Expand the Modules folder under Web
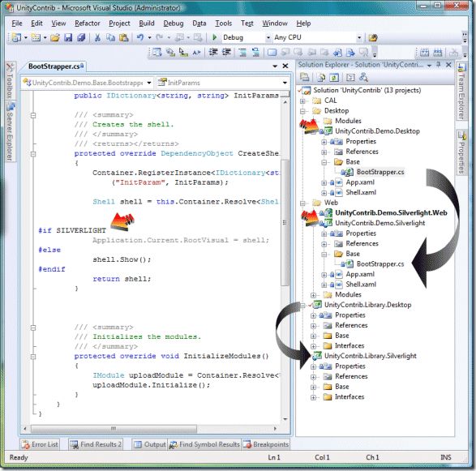Image resolution: width=476 pixels, height=471 pixels. tap(313, 294)
